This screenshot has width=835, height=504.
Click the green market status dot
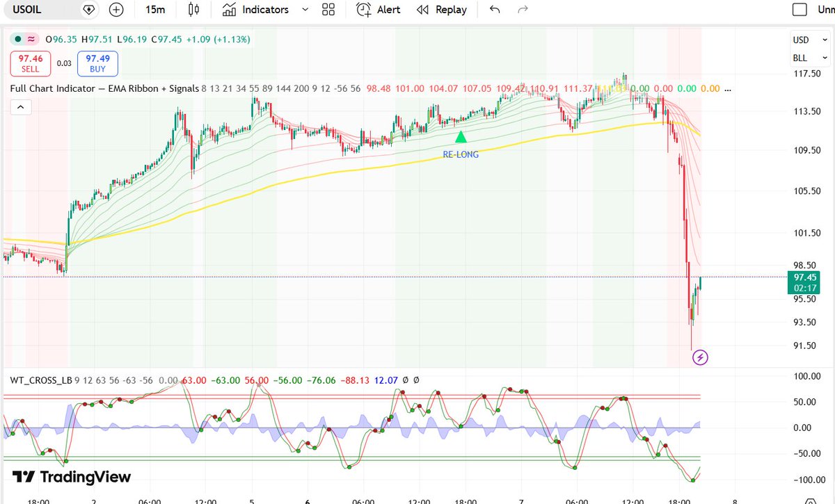[17, 39]
